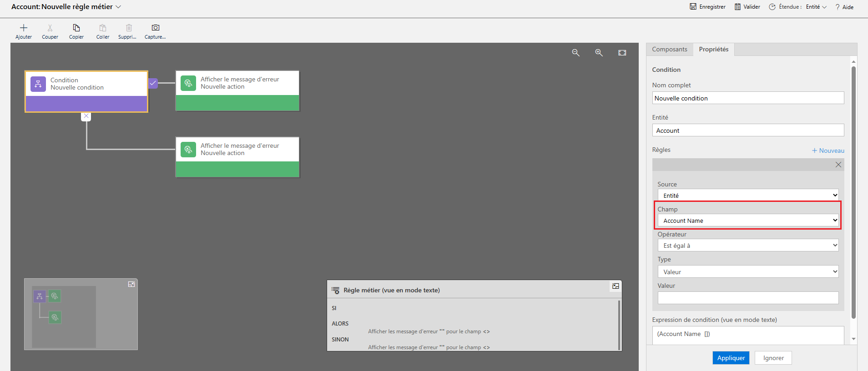Click the purple Condition node icon

tap(38, 84)
